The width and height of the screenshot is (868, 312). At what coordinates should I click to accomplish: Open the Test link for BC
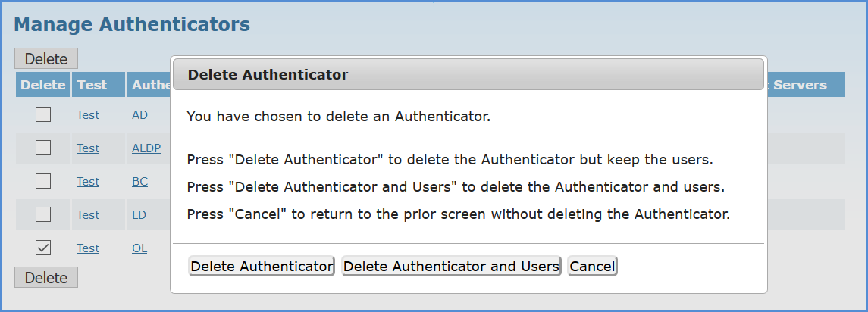coord(88,182)
